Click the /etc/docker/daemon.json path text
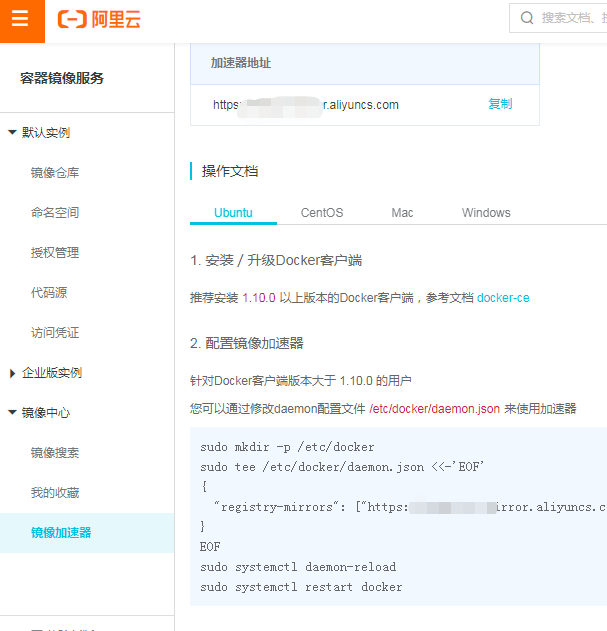607x631 pixels. [434, 409]
